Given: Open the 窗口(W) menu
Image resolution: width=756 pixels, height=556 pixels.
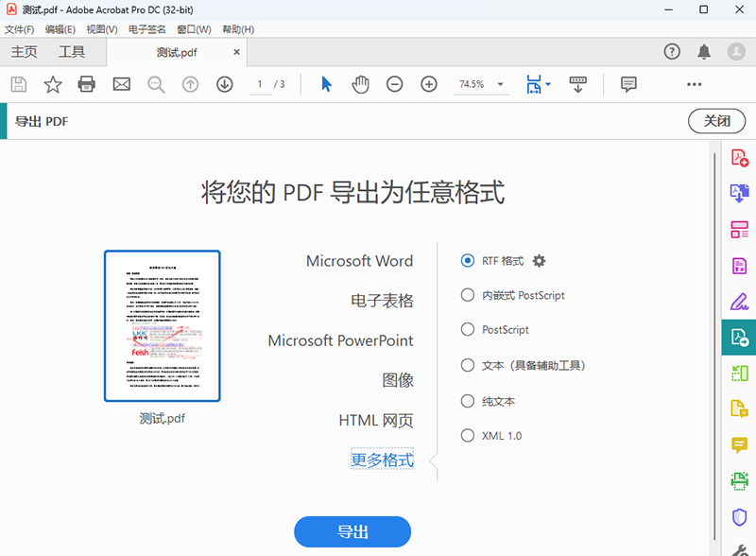Looking at the screenshot, I should pyautogui.click(x=194, y=29).
